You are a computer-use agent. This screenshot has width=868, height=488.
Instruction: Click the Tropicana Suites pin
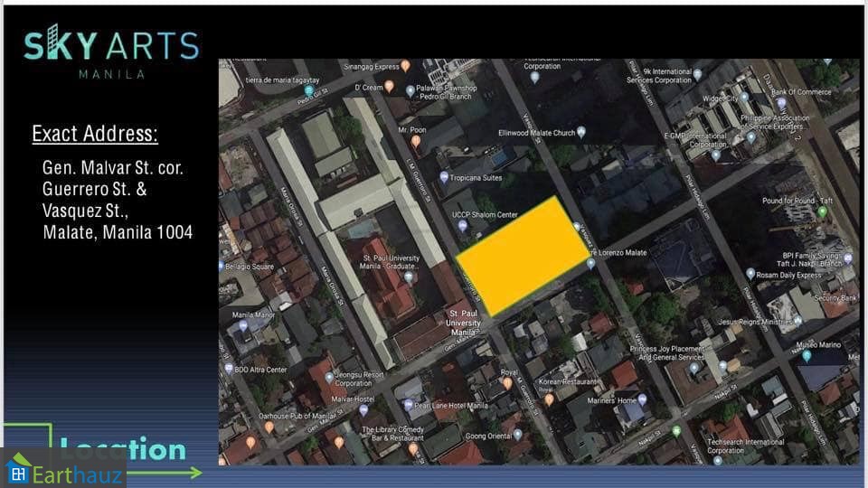[444, 177]
